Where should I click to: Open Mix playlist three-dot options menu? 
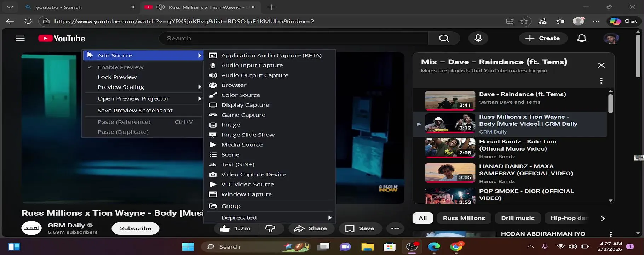(x=601, y=81)
